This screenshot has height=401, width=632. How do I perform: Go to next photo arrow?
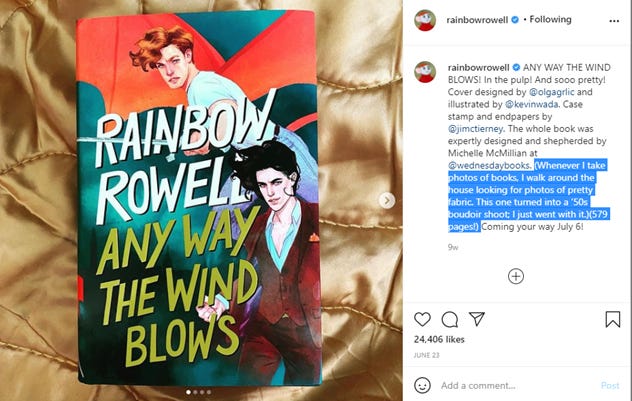point(387,200)
